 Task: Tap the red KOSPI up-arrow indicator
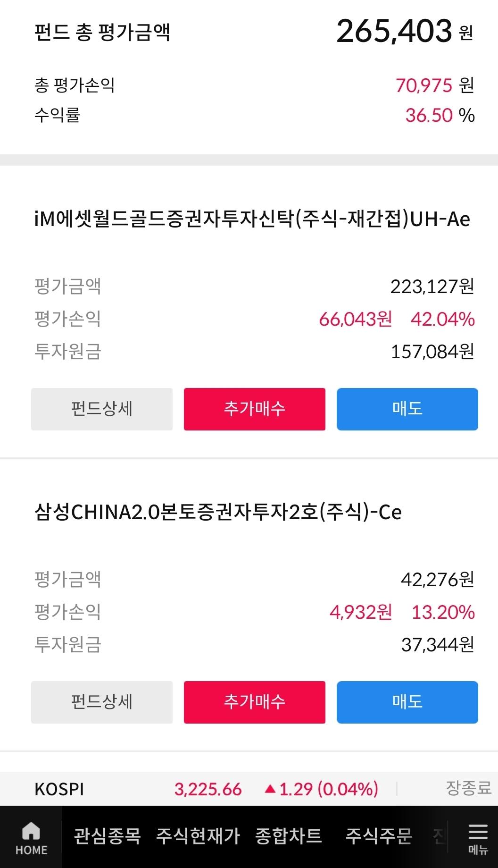point(270,789)
